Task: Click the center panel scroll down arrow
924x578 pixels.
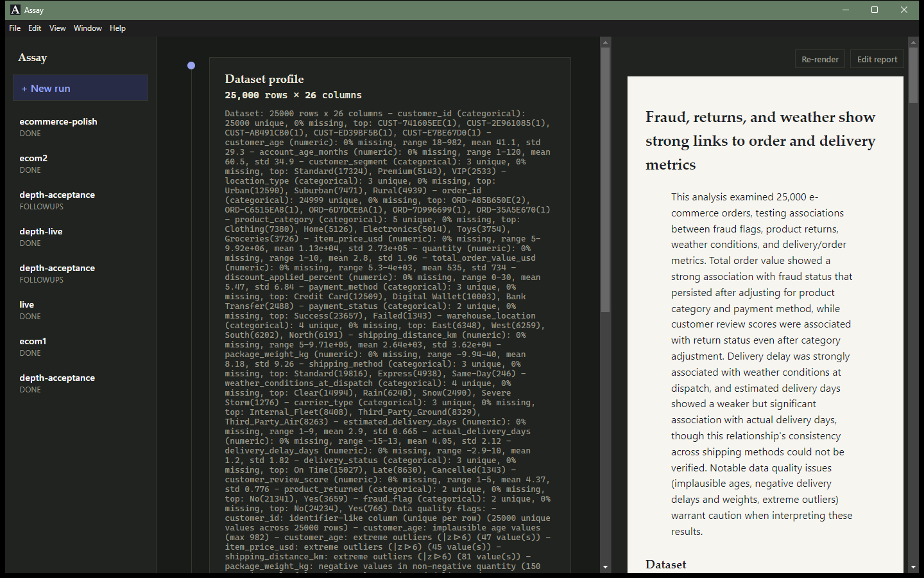Action: [605, 567]
